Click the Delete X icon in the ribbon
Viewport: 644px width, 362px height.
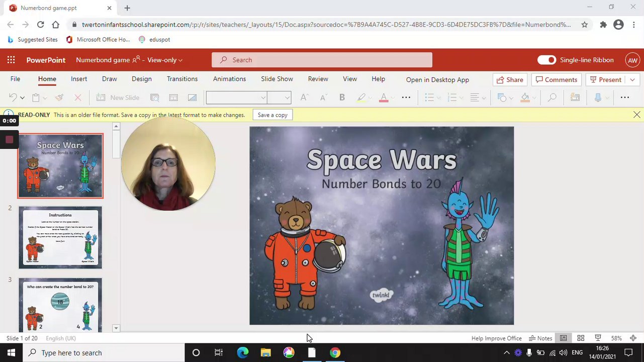[77, 98]
